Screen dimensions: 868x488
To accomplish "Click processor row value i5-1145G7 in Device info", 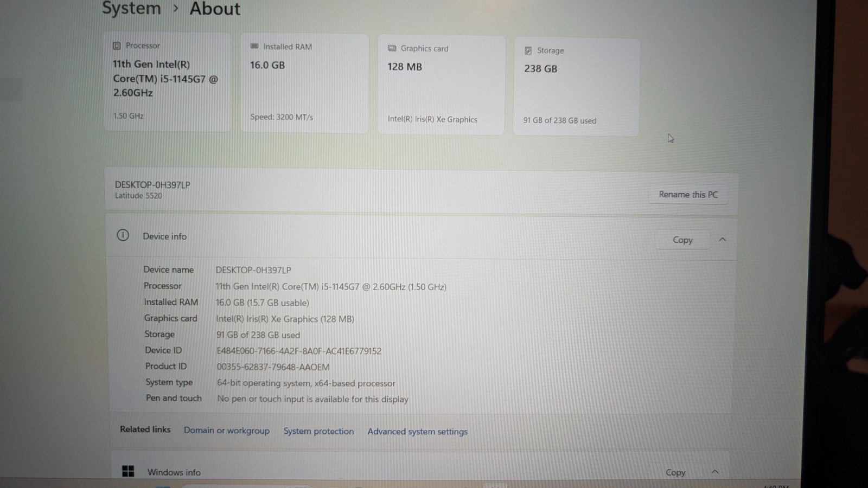I will pyautogui.click(x=330, y=287).
